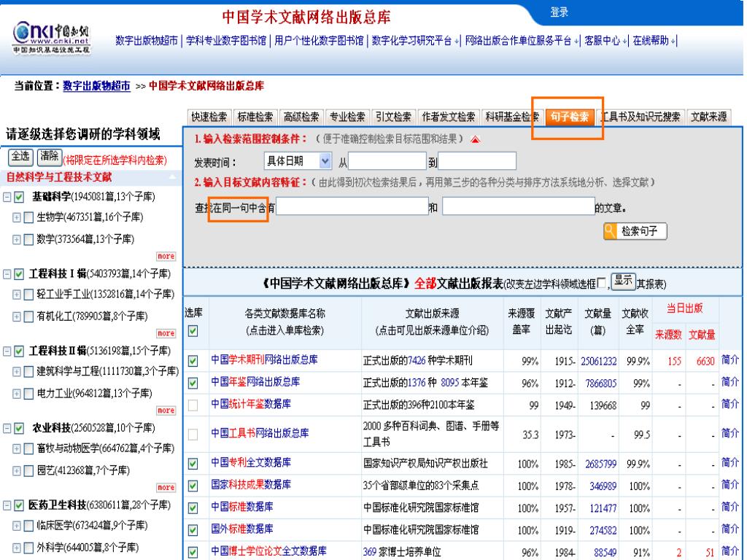Switch to the 高级检索 tab

pyautogui.click(x=301, y=117)
